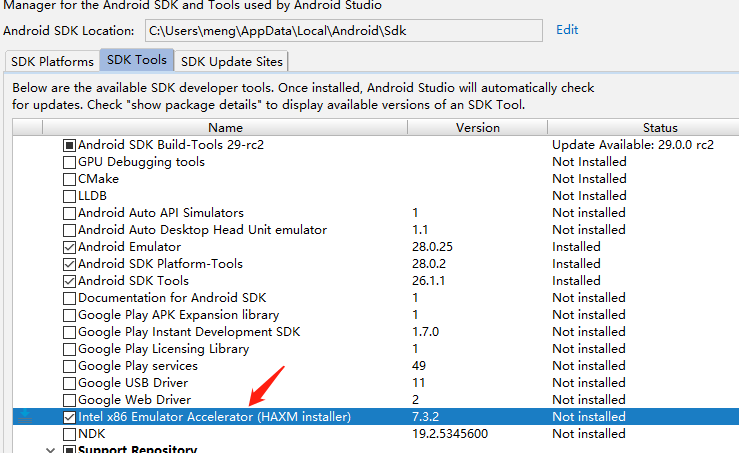The width and height of the screenshot is (739, 453).
Task: Enable Google Play Licensing Library checkbox
Action: click(69, 349)
